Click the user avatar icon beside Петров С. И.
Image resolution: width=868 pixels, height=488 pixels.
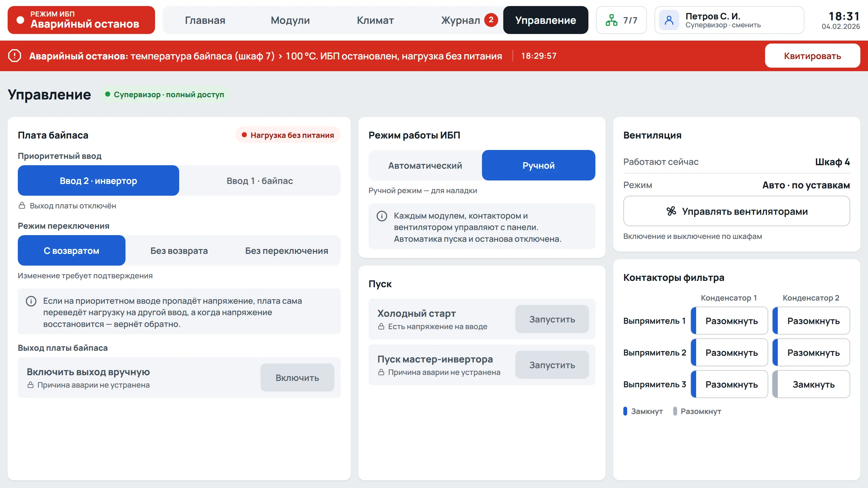pos(669,20)
